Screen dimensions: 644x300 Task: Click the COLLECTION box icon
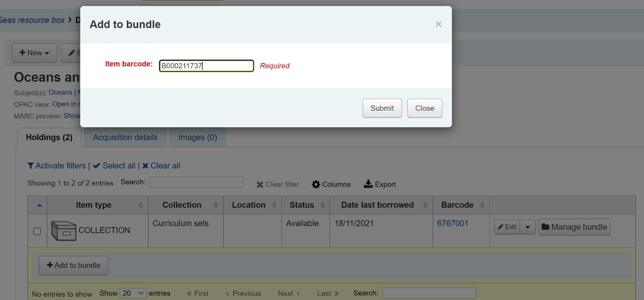click(63, 231)
